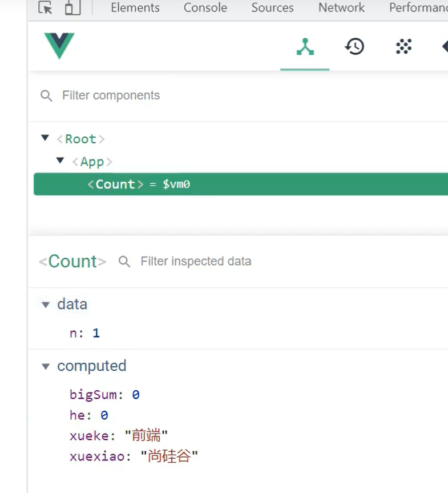Click the n value 1 in data
Viewport: 448px width, 493px height.
96,333
